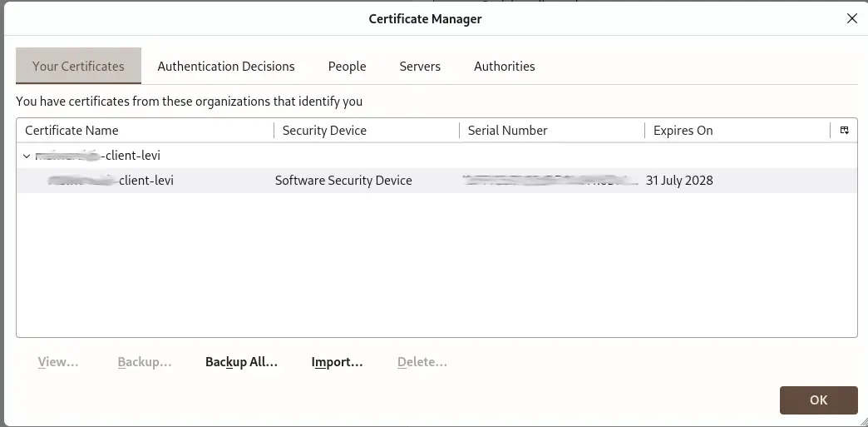Image resolution: width=868 pixels, height=427 pixels.
Task: Click the View... button
Action: point(58,362)
